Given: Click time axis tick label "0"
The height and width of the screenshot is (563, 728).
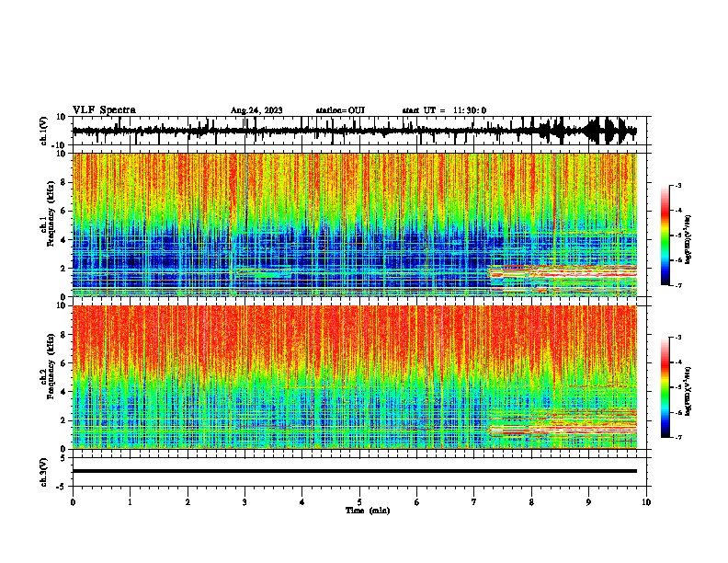Looking at the screenshot, I should (73, 502).
